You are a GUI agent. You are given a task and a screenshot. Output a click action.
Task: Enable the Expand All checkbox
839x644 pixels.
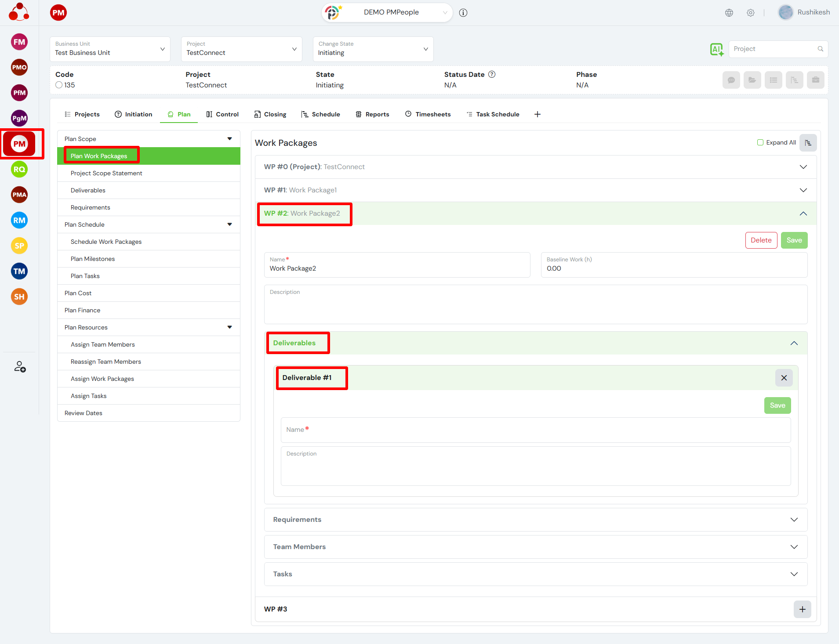[x=760, y=143]
